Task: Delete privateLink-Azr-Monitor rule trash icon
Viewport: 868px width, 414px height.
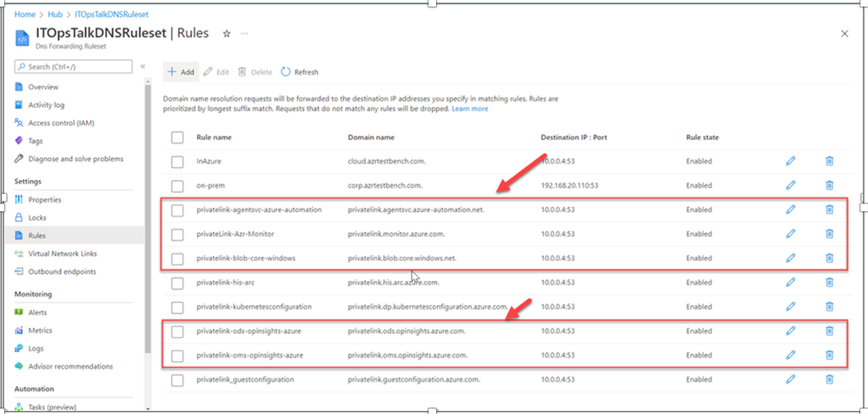Action: tap(829, 234)
